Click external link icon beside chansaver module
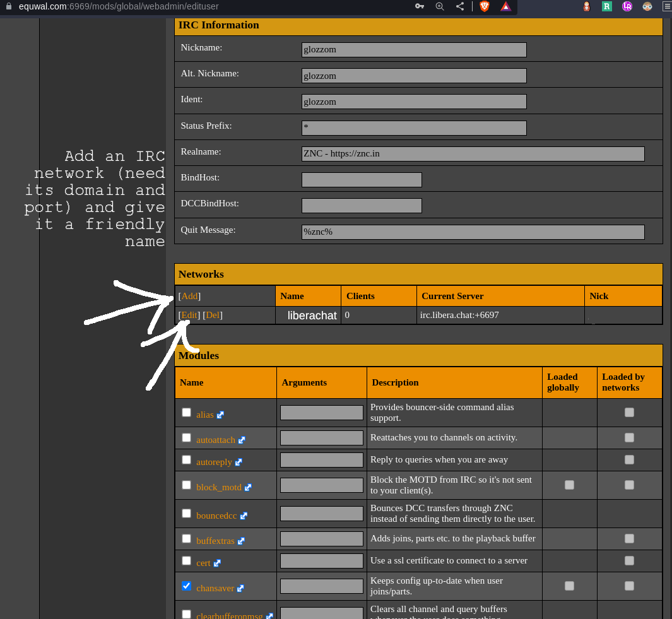Image resolution: width=672 pixels, height=619 pixels. 240,589
